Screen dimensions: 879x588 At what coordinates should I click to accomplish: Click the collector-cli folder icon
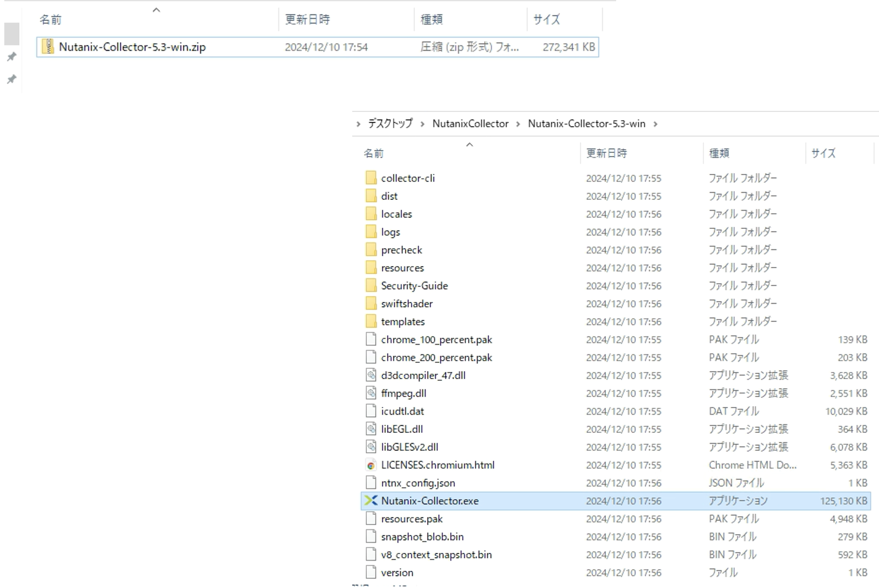[371, 178]
